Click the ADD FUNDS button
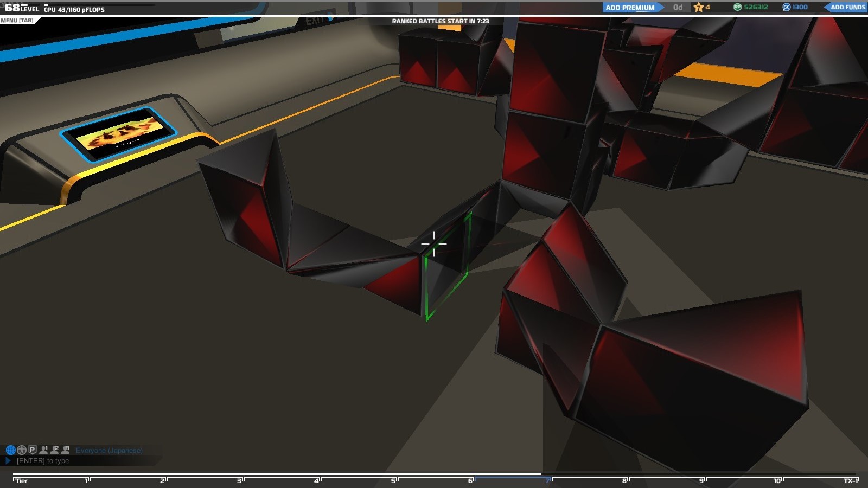 (x=846, y=7)
